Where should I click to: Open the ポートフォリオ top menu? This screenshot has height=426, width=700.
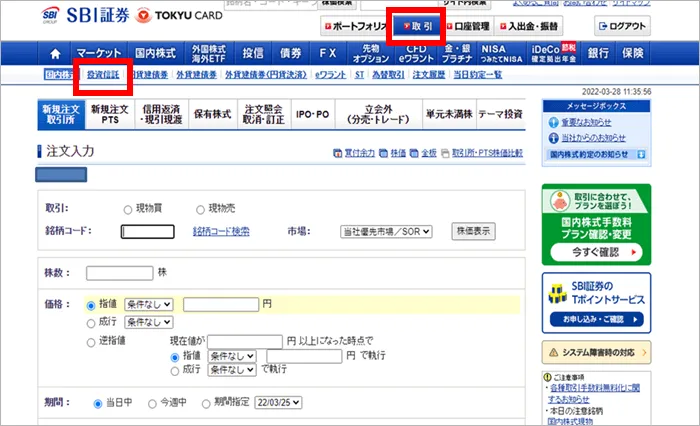click(356, 26)
